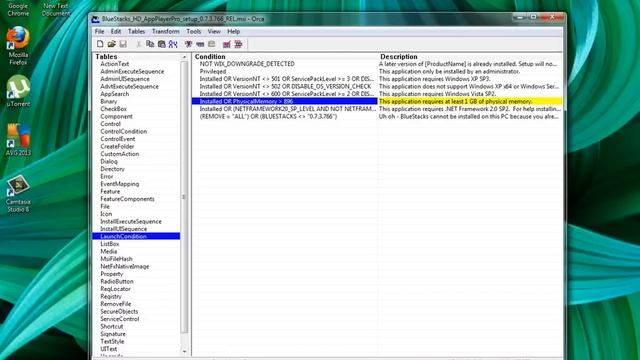Open Google Chrome desktop shortcut
This screenshot has height=360, width=640.
[x=18, y=9]
